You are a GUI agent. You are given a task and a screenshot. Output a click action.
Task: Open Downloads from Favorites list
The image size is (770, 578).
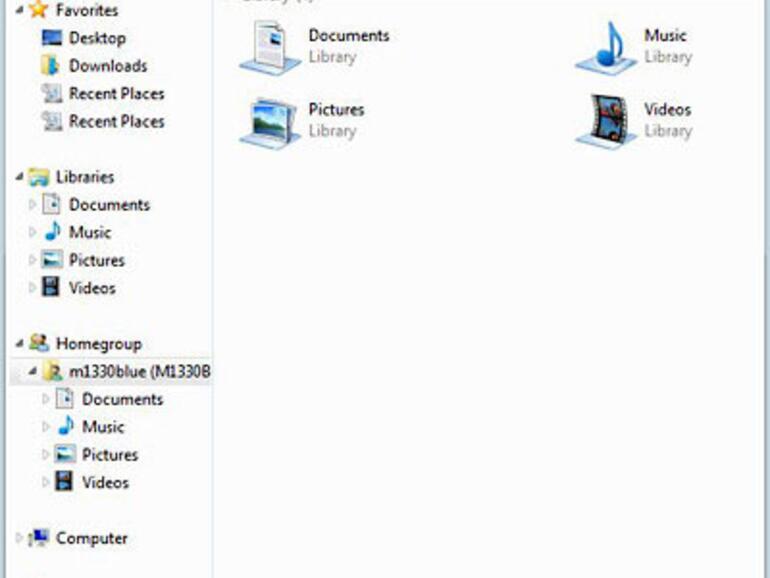click(108, 65)
